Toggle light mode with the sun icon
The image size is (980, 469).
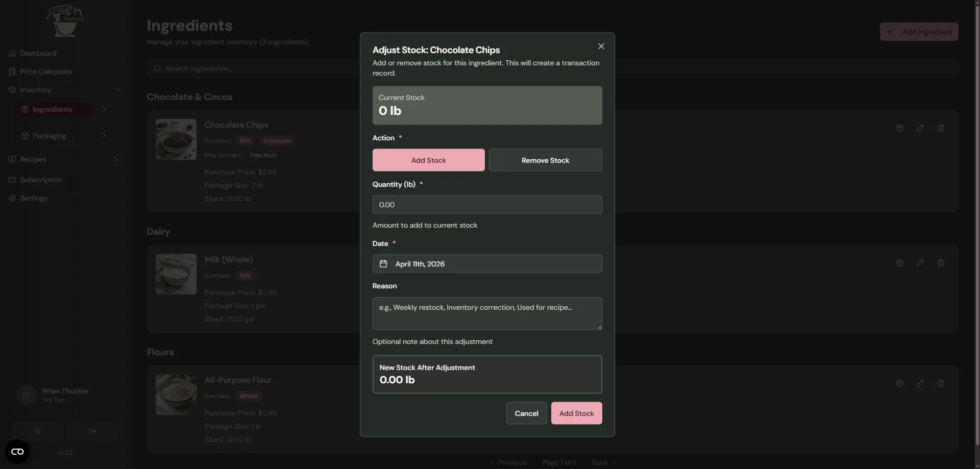[38, 431]
